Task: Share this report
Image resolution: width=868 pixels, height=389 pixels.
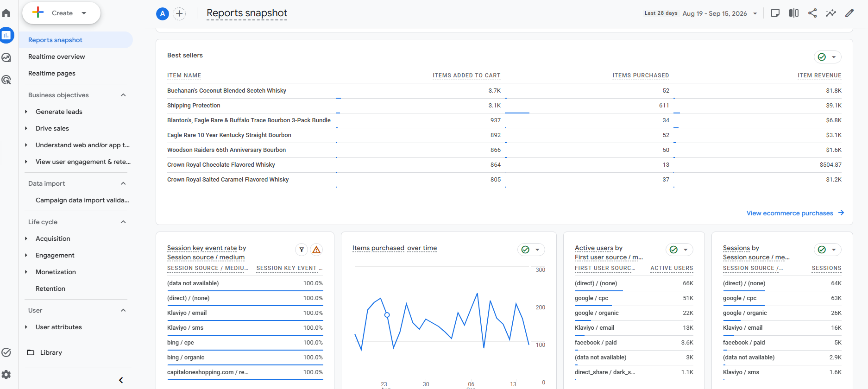Action: [x=812, y=13]
